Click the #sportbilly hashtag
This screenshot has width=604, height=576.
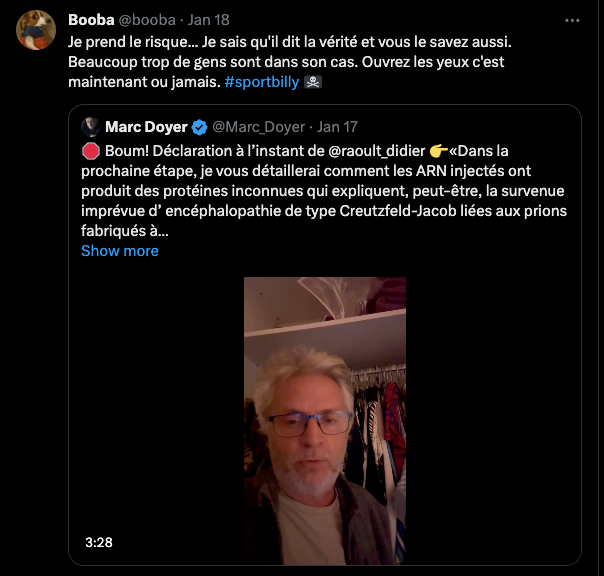coord(262,82)
